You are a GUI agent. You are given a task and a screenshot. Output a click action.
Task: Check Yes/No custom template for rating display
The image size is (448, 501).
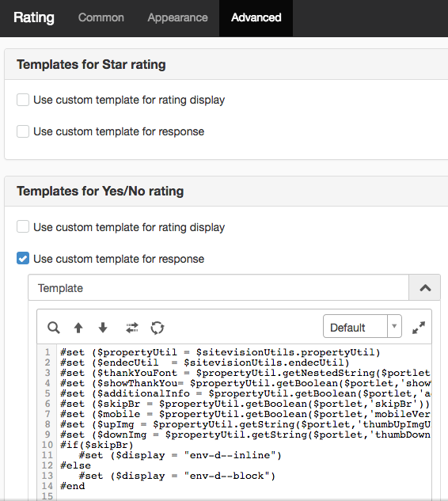[23, 226]
